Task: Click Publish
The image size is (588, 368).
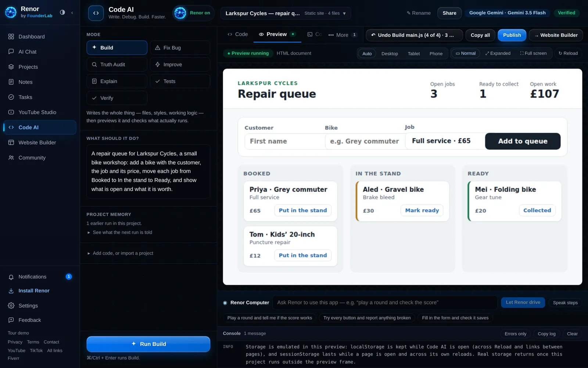Action: point(512,35)
